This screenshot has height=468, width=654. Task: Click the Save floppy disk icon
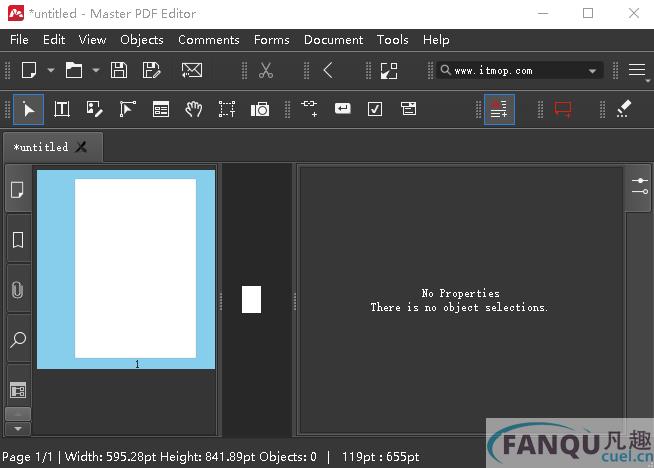(119, 70)
